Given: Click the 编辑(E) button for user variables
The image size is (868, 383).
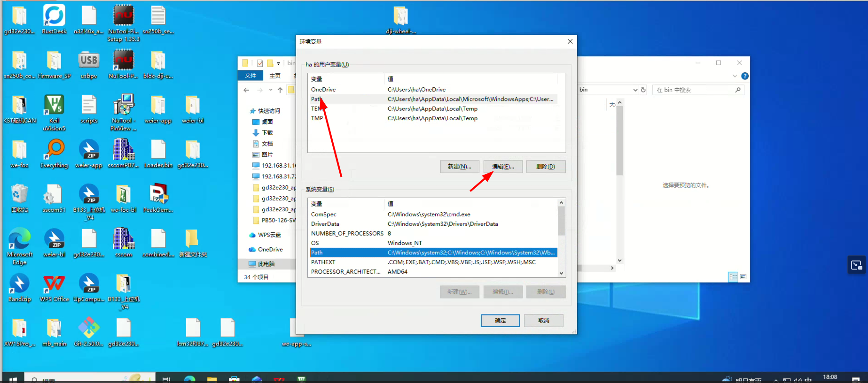Looking at the screenshot, I should 503,167.
